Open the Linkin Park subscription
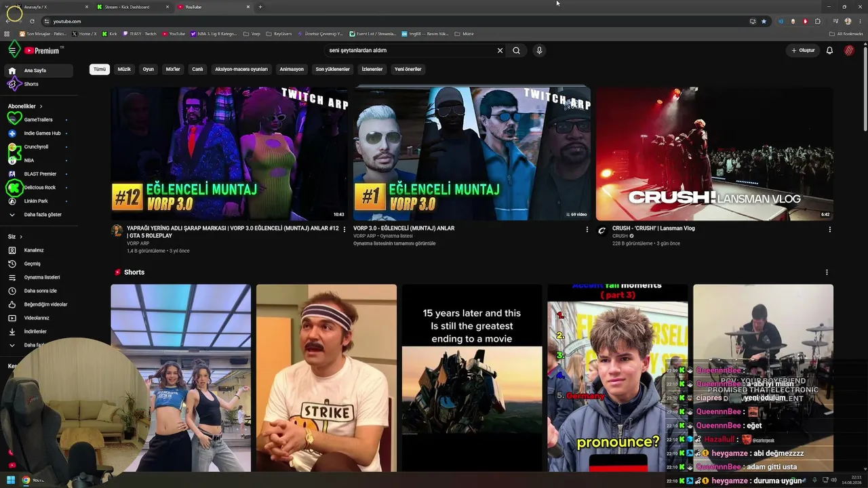 38,201
